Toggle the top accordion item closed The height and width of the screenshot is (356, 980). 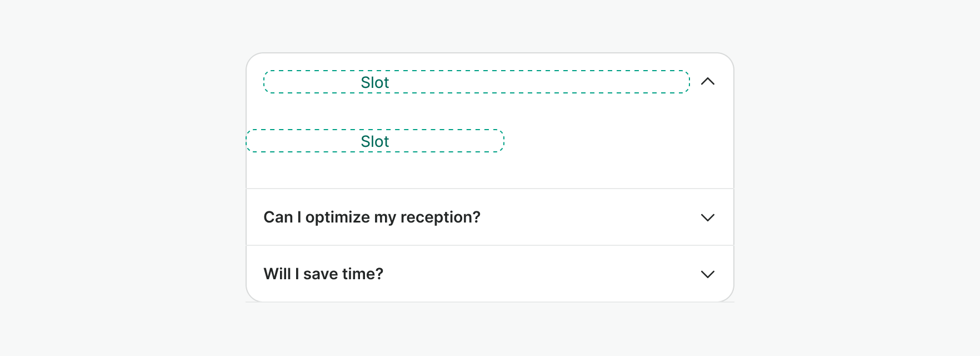point(707,82)
